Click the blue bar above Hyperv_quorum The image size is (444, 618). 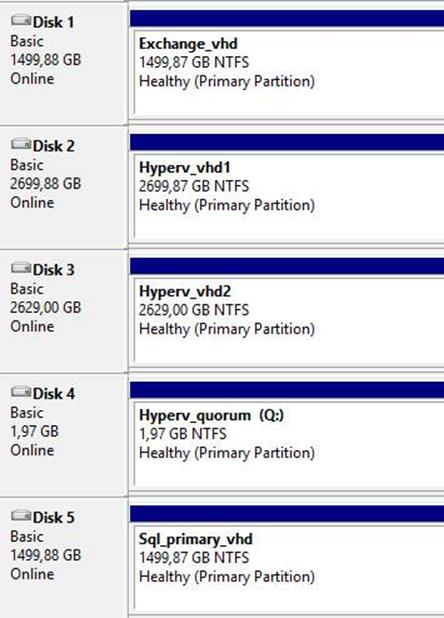(287, 390)
